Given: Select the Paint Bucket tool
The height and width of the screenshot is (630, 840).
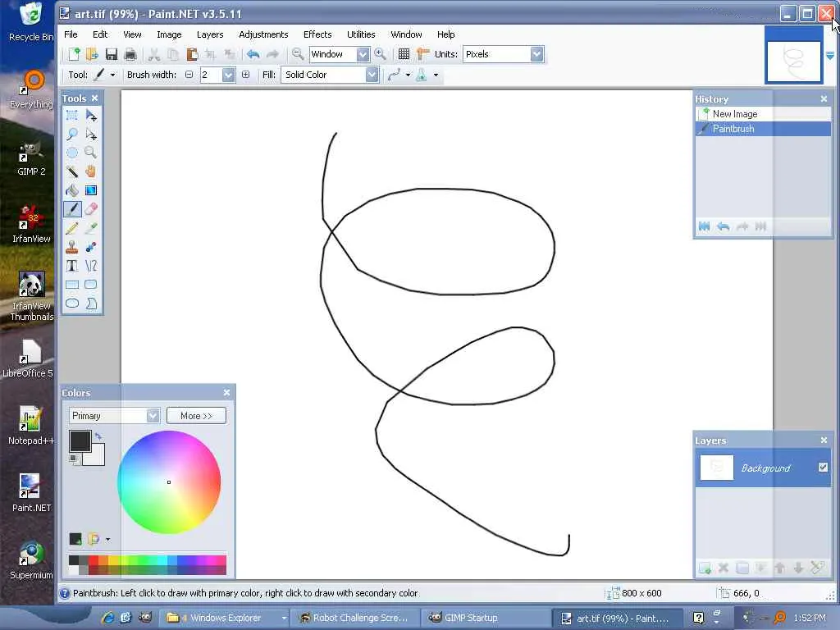Looking at the screenshot, I should tap(72, 190).
